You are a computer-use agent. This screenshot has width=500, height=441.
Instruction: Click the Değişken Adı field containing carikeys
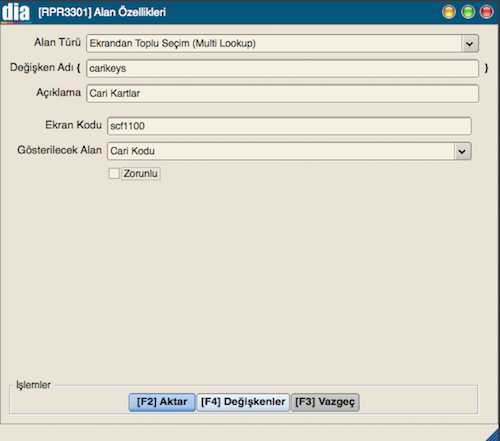tap(282, 68)
